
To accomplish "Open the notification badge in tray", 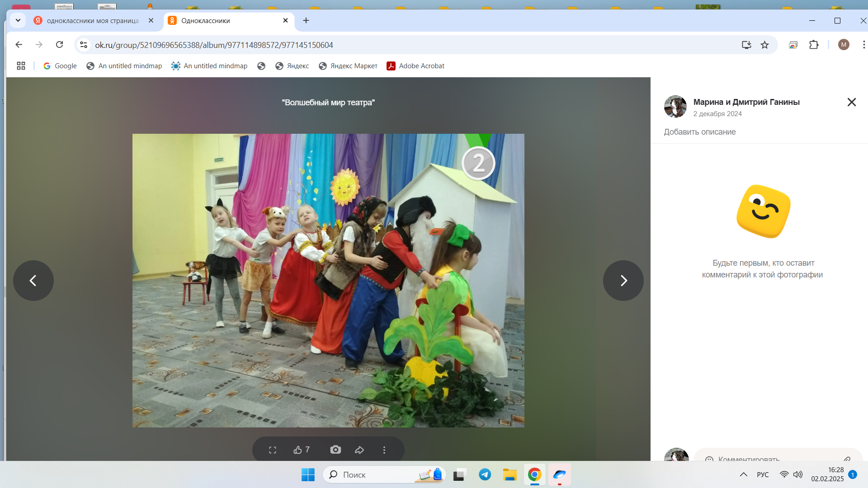I will tap(853, 475).
